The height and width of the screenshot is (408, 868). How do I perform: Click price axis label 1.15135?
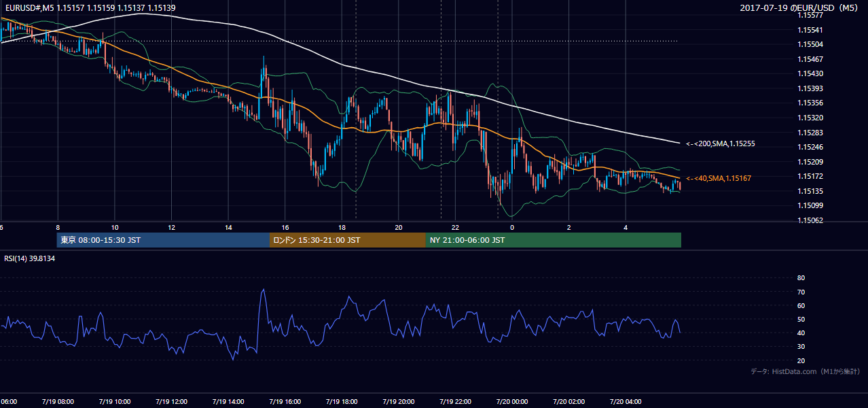point(810,191)
